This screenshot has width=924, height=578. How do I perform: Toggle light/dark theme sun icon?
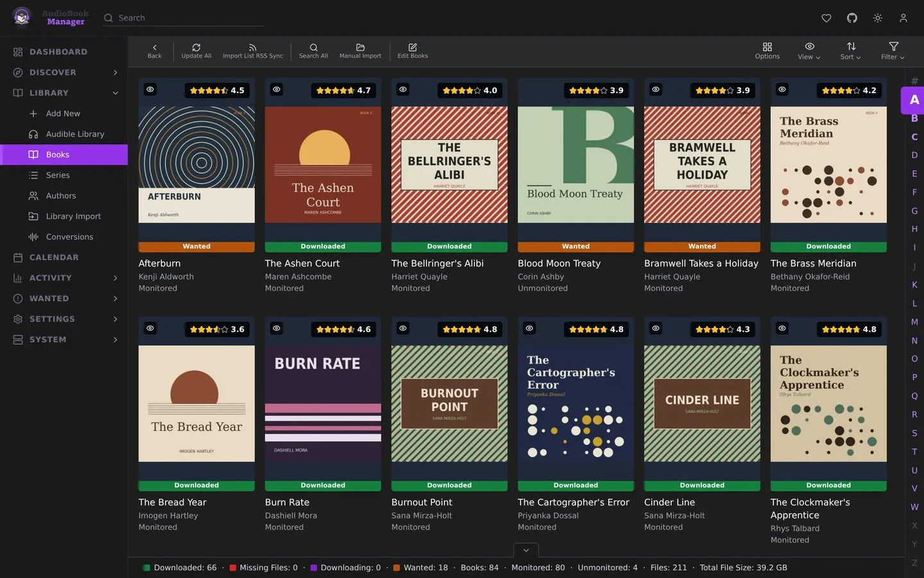tap(878, 18)
